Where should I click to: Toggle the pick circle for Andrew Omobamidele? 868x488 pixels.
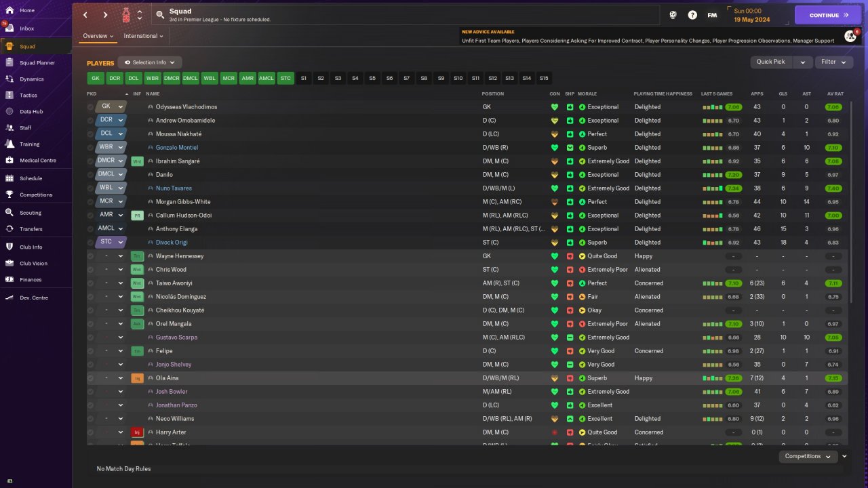pyautogui.click(x=91, y=121)
